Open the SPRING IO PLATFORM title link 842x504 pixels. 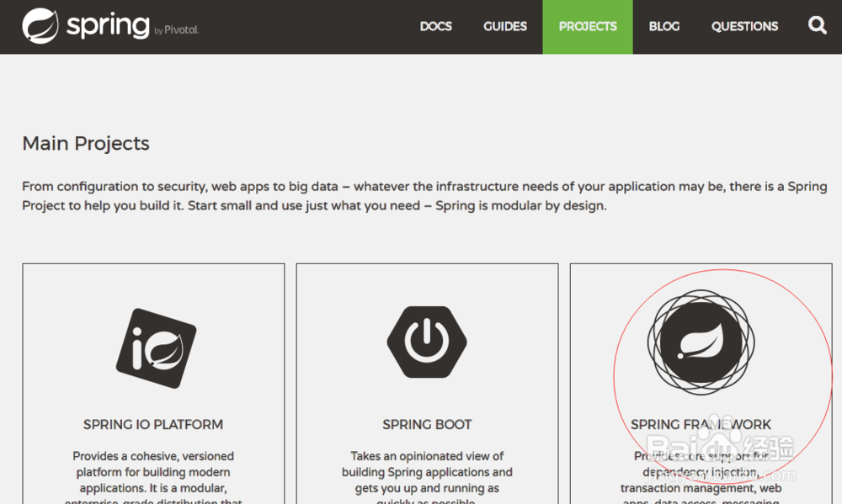click(153, 425)
